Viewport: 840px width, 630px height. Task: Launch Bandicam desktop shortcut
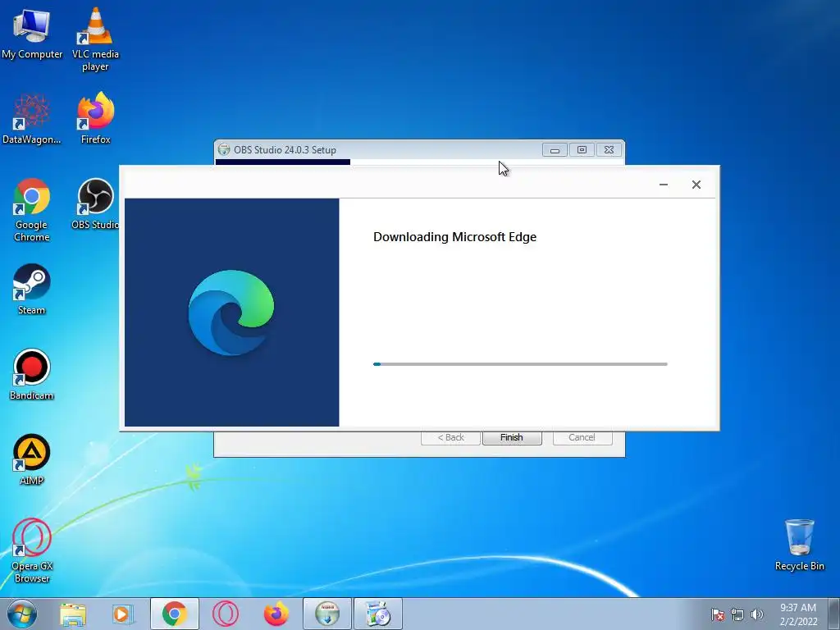point(32,374)
